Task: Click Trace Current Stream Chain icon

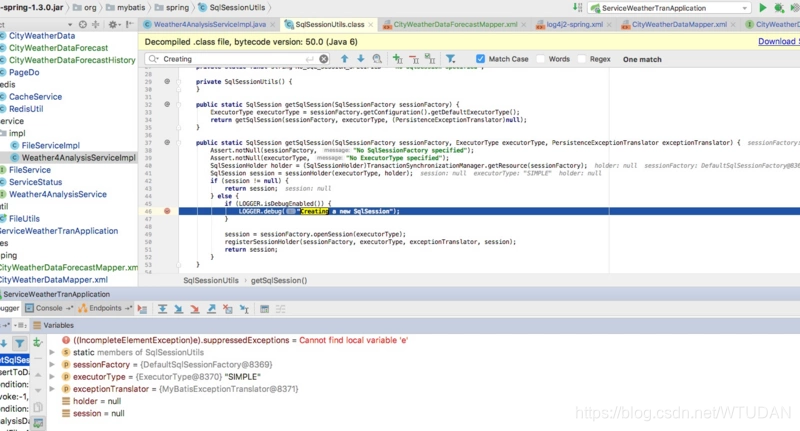Action: pos(281,309)
